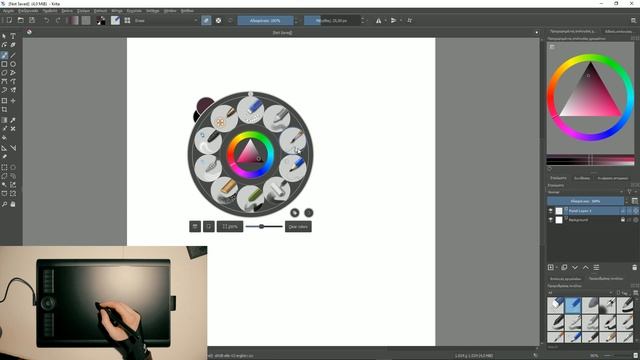Select the unsaved document tab
This screenshot has height=360, width=640.
pos(282,32)
